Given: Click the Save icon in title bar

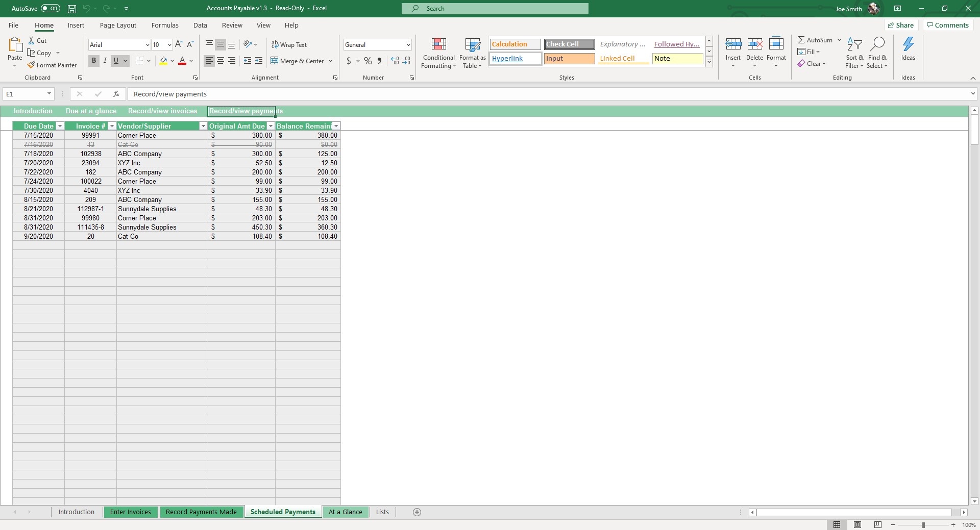Looking at the screenshot, I should 72,9.
